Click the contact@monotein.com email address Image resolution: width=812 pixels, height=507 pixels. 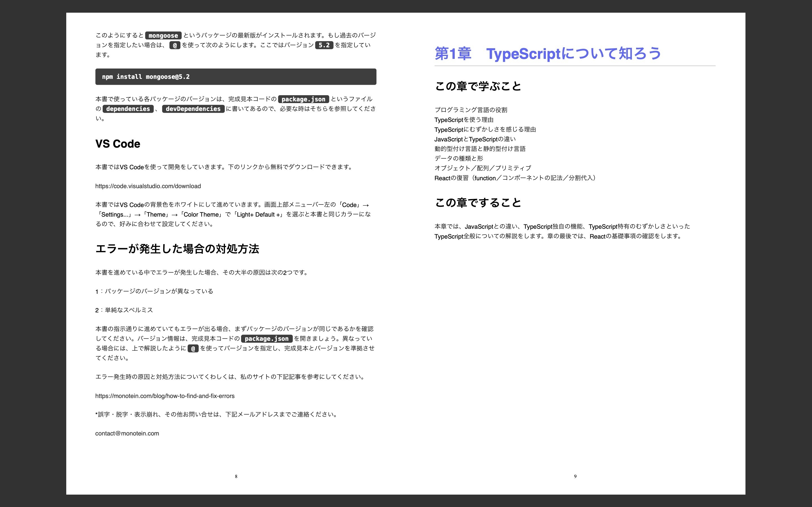(127, 433)
